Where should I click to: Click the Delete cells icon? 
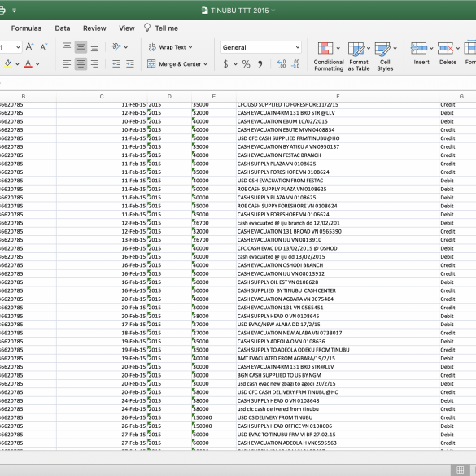tap(445, 48)
